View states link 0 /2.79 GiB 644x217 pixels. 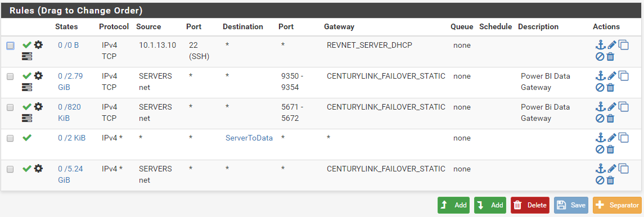pyautogui.click(x=70, y=81)
